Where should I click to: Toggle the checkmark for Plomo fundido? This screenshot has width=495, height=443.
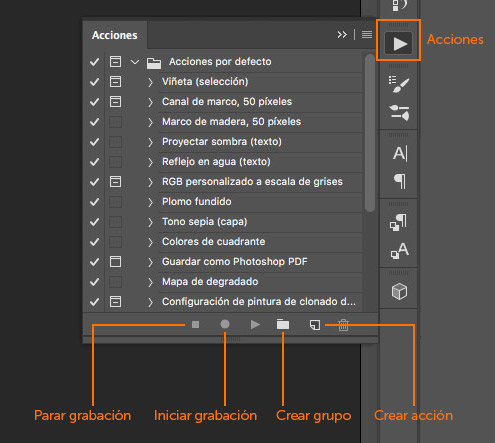pos(95,202)
